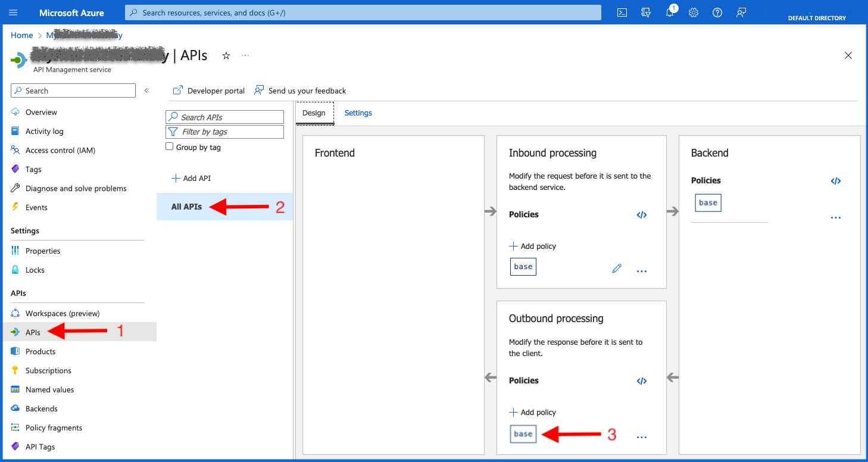Launch Cloud Shell from the top bar
The image size is (868, 462).
[x=622, y=13]
